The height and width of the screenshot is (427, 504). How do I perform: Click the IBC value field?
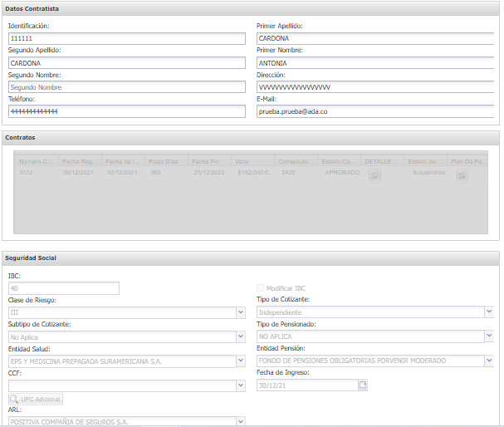pos(63,288)
